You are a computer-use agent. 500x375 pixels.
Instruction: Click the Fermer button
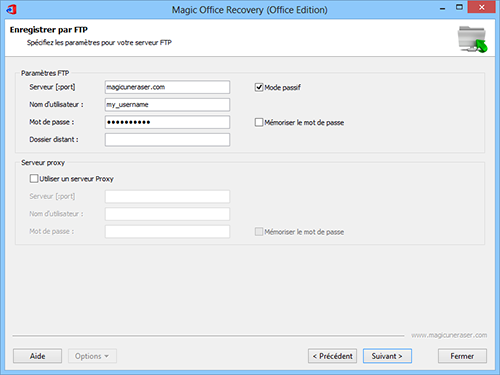coord(462,356)
